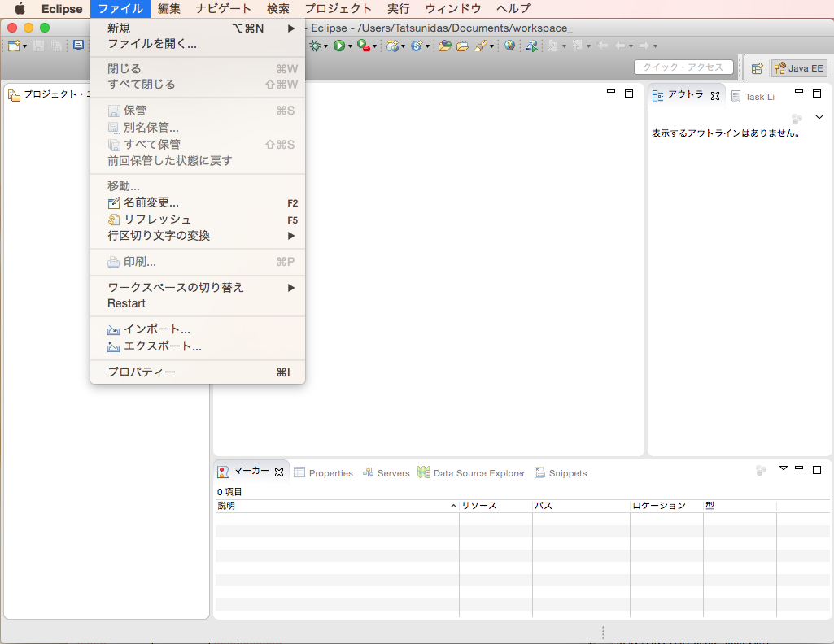The width and height of the screenshot is (834, 644).
Task: Click the Skip All Breakpoints style run icon
Action: point(531,46)
